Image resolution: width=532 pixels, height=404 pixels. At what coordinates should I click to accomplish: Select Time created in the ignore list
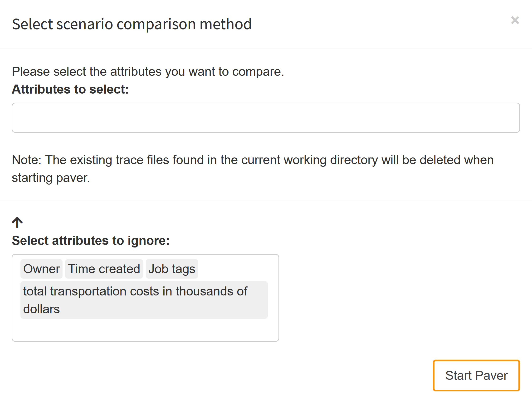(104, 269)
